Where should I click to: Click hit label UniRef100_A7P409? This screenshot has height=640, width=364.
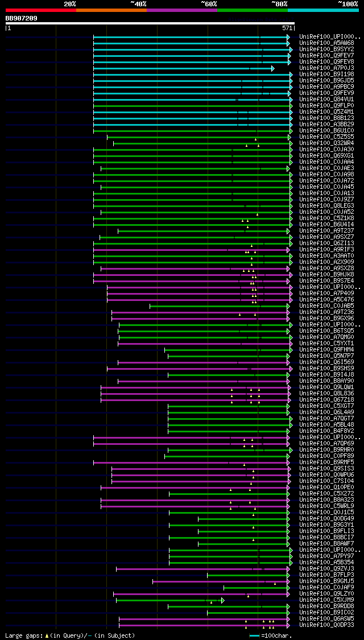click(x=327, y=294)
